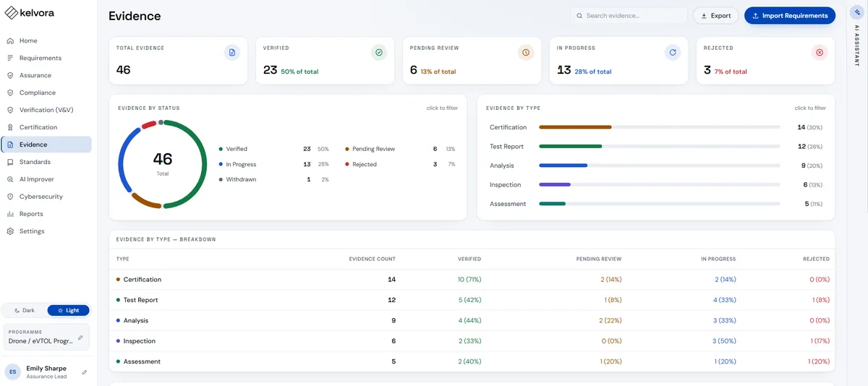Select the Inspection row in breakdown table

click(472, 340)
